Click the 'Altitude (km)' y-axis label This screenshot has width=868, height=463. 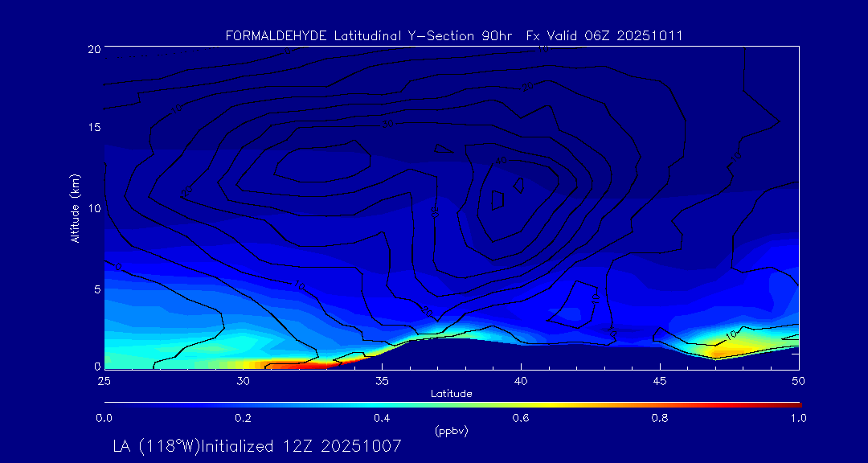74,208
